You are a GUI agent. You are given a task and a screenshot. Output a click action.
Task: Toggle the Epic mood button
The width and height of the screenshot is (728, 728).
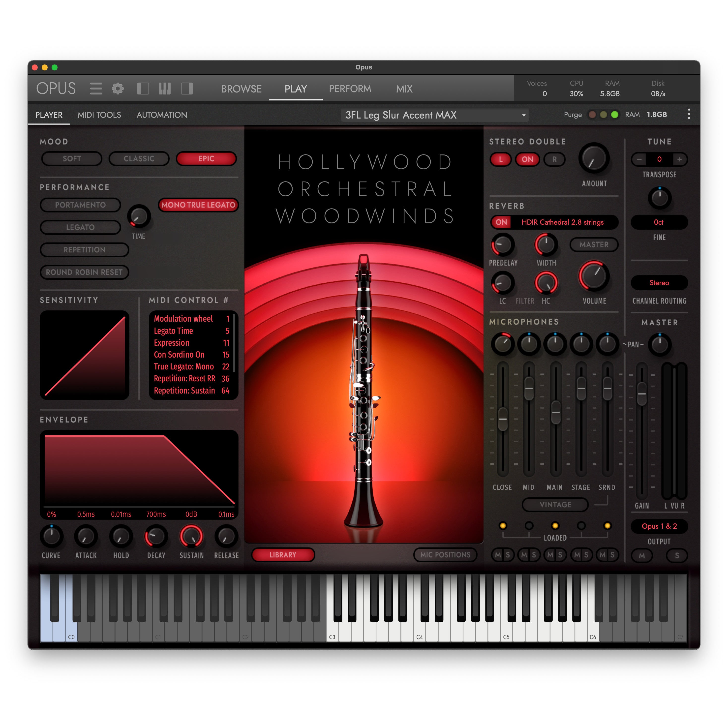tap(206, 159)
